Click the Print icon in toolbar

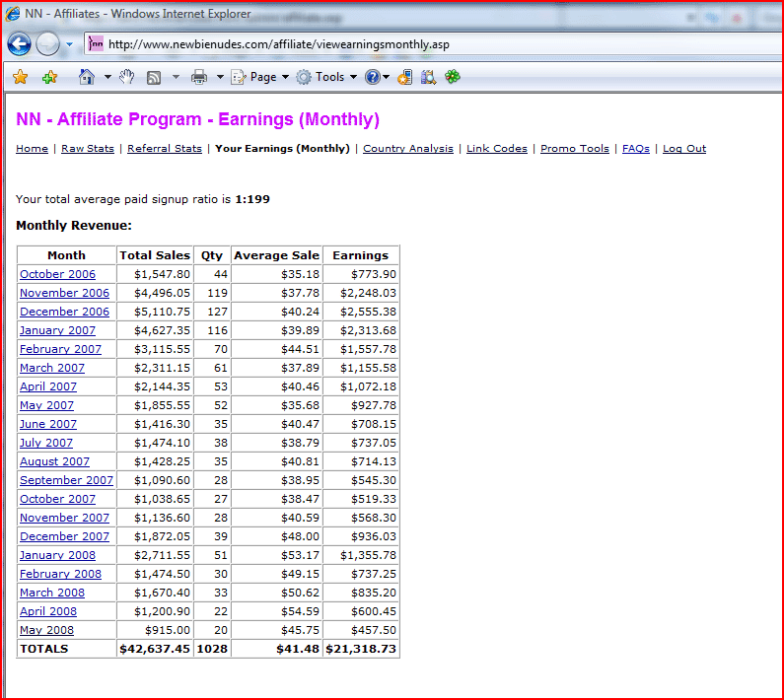tap(198, 77)
